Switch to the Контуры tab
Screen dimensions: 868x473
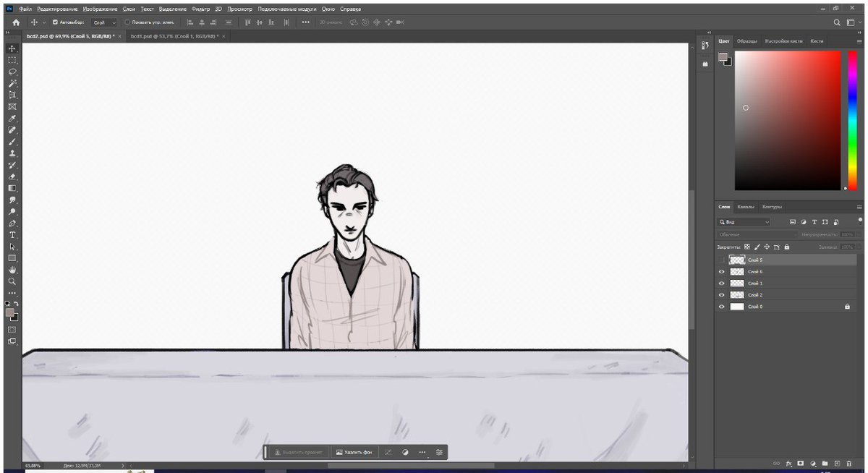coord(772,207)
